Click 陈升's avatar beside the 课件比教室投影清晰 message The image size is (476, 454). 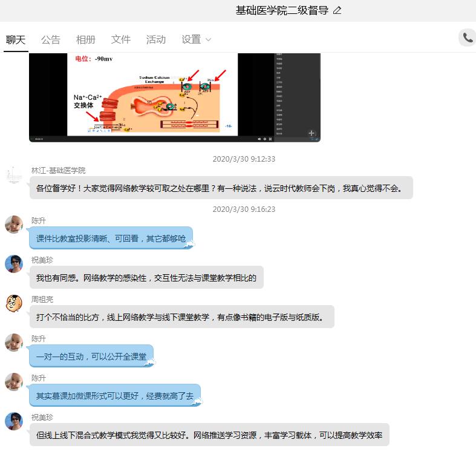coord(14,225)
